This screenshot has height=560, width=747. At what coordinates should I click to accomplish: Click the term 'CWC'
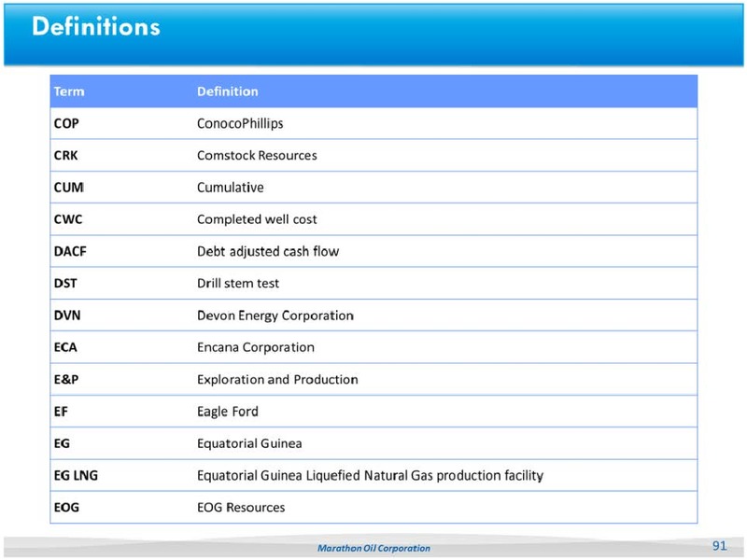point(68,219)
